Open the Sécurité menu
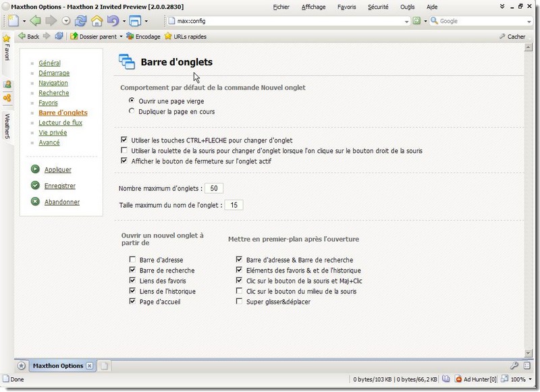 click(378, 7)
